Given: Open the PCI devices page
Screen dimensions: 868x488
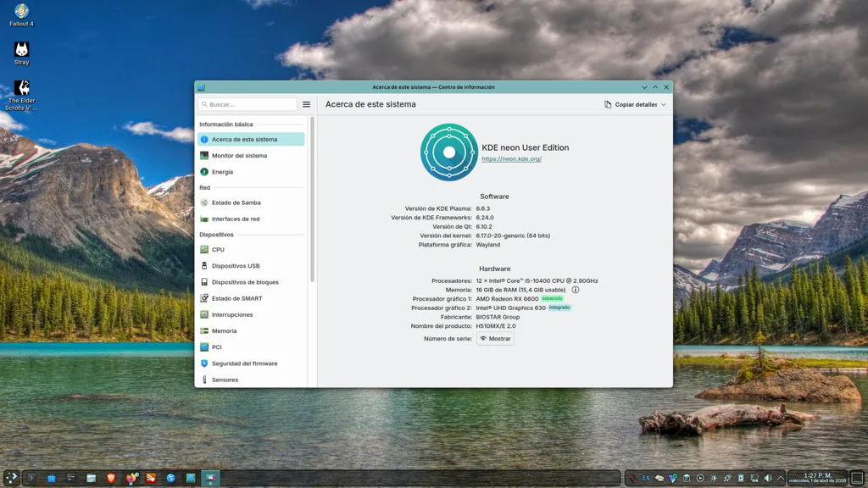Looking at the screenshot, I should (x=251, y=347).
